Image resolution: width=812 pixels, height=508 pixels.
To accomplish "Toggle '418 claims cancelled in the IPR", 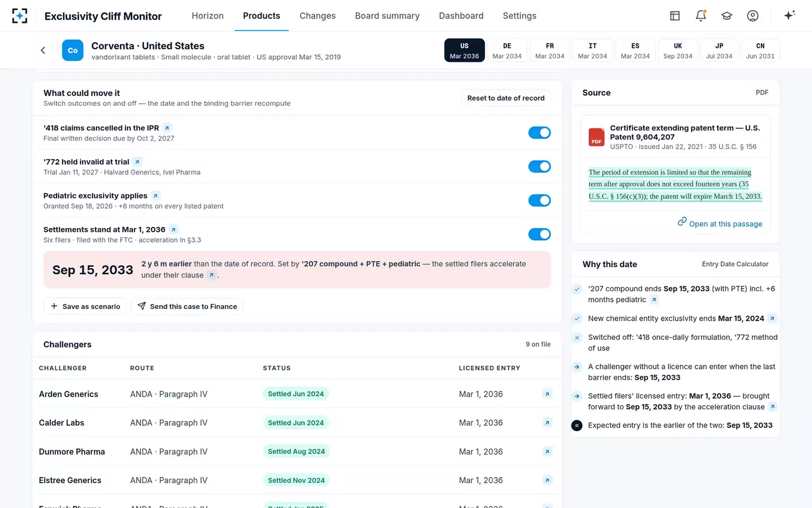I will pos(540,133).
